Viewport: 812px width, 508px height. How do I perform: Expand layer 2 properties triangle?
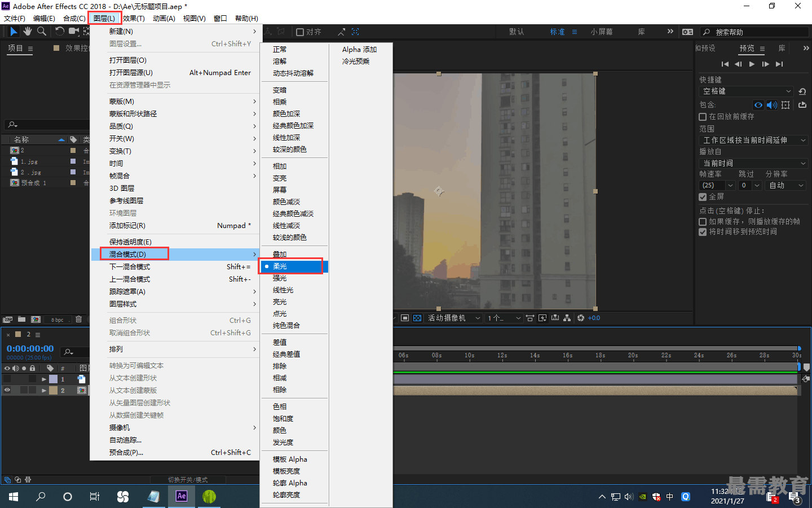pyautogui.click(x=43, y=391)
